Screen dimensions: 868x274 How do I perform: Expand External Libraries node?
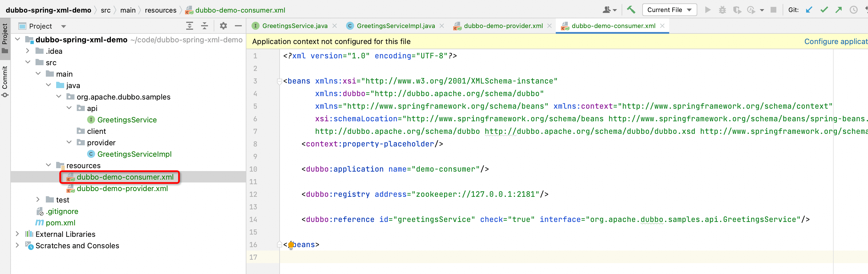pyautogui.click(x=17, y=234)
